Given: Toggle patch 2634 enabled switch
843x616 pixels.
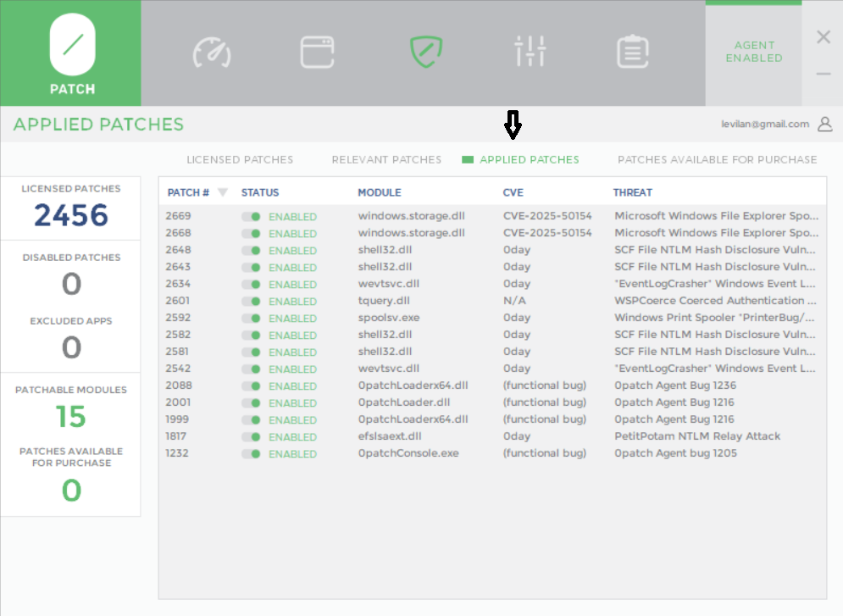Looking at the screenshot, I should pyautogui.click(x=251, y=285).
